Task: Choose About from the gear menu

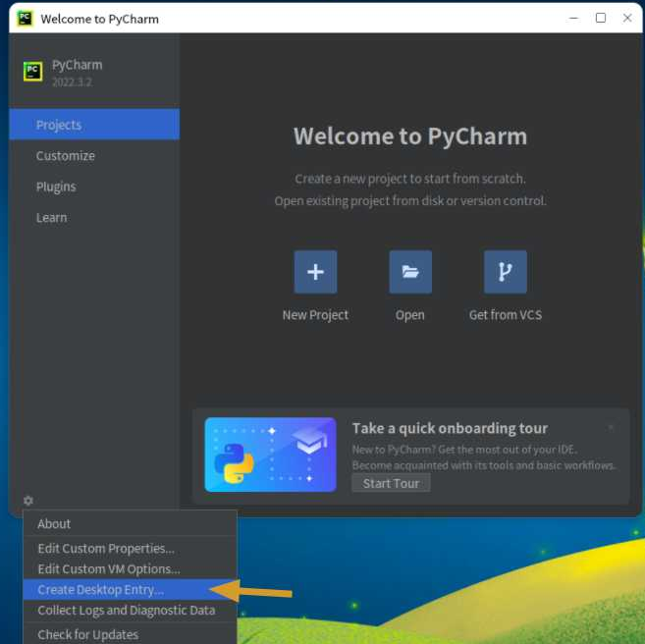Action: (130, 523)
